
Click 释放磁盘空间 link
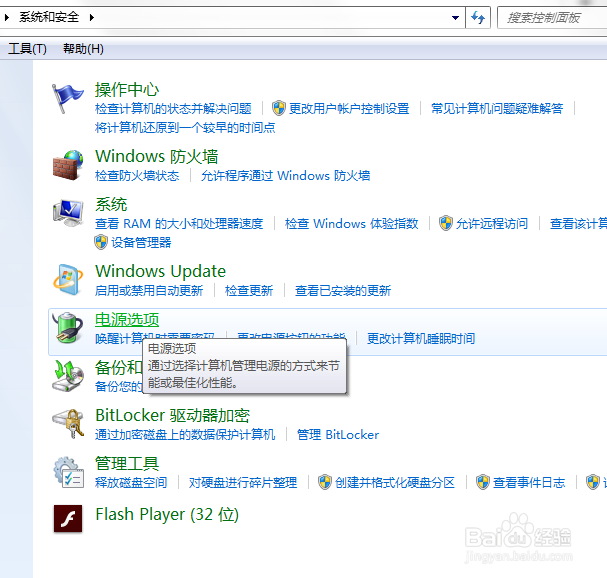131,482
